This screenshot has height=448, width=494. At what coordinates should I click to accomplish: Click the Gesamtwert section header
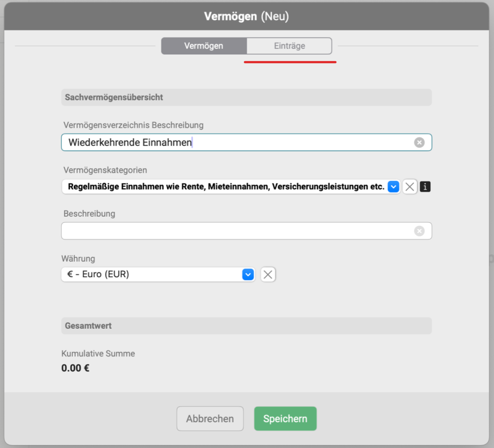click(88, 326)
